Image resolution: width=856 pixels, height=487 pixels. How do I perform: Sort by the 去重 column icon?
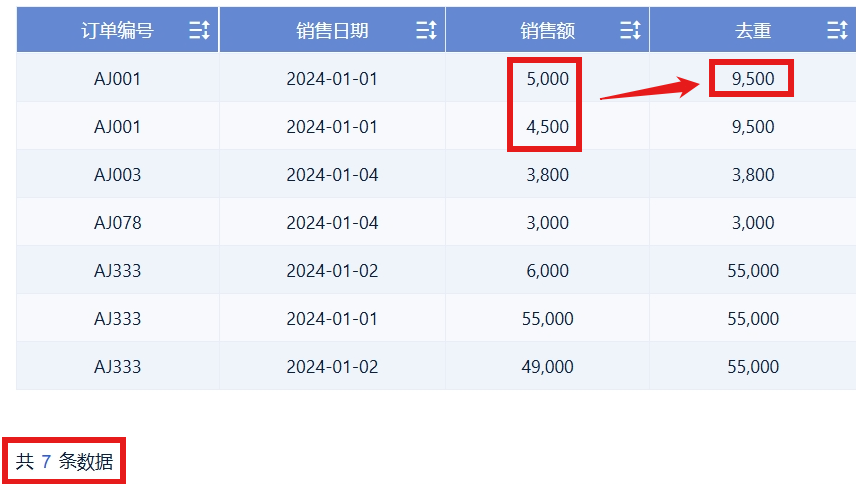click(x=837, y=30)
